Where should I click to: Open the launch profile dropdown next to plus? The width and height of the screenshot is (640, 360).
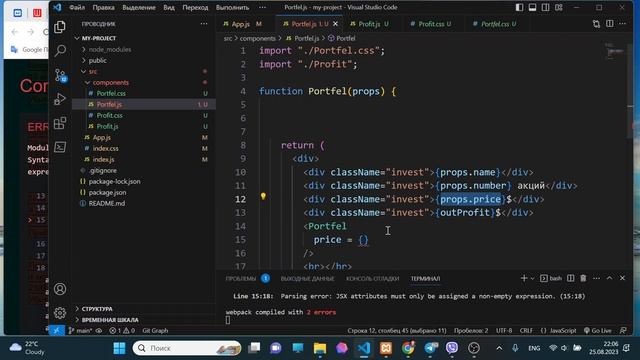click(x=532, y=278)
